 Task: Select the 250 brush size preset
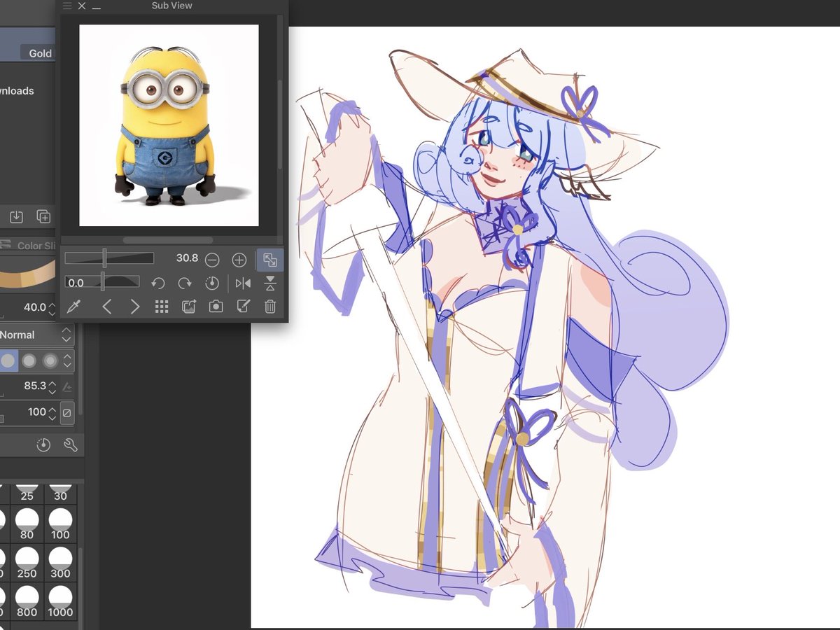tap(27, 561)
